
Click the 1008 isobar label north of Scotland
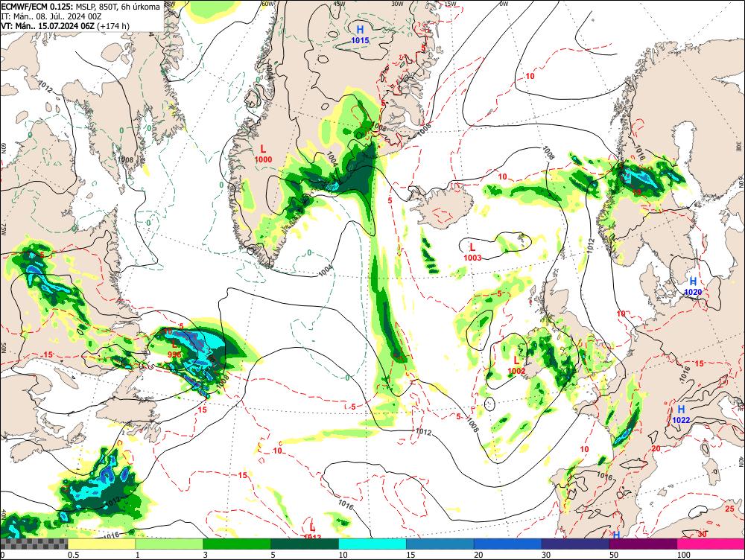pyautogui.click(x=549, y=153)
